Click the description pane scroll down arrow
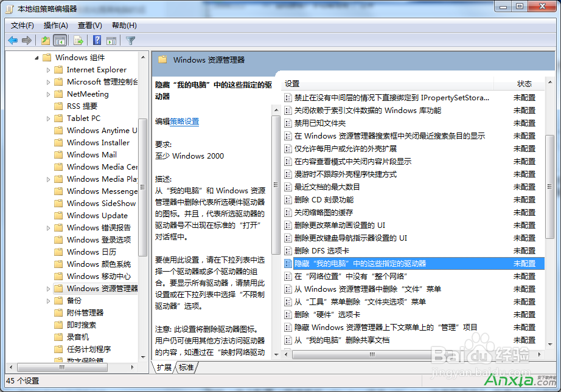The height and width of the screenshot is (392, 561). coord(276,354)
